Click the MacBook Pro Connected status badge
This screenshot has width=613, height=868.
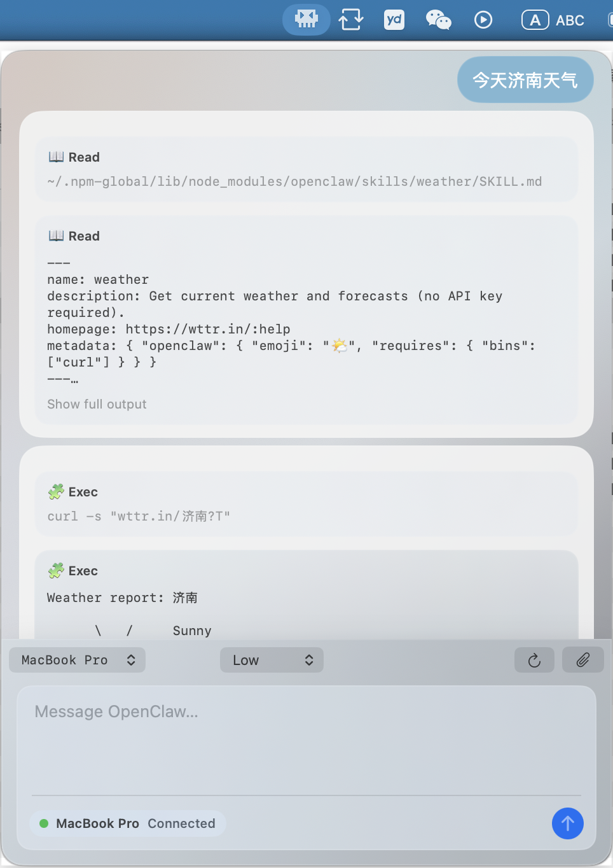click(128, 823)
